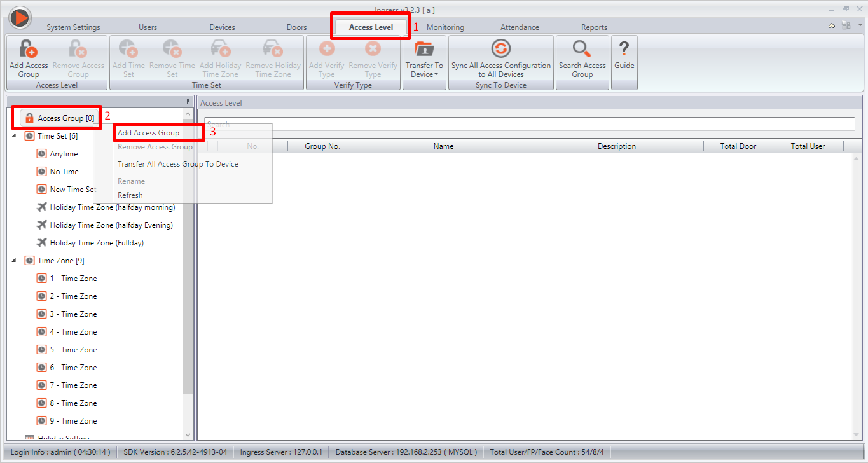Click the clock icon beside 3 - Time Zone
This screenshot has height=463, width=868.
[x=42, y=314]
